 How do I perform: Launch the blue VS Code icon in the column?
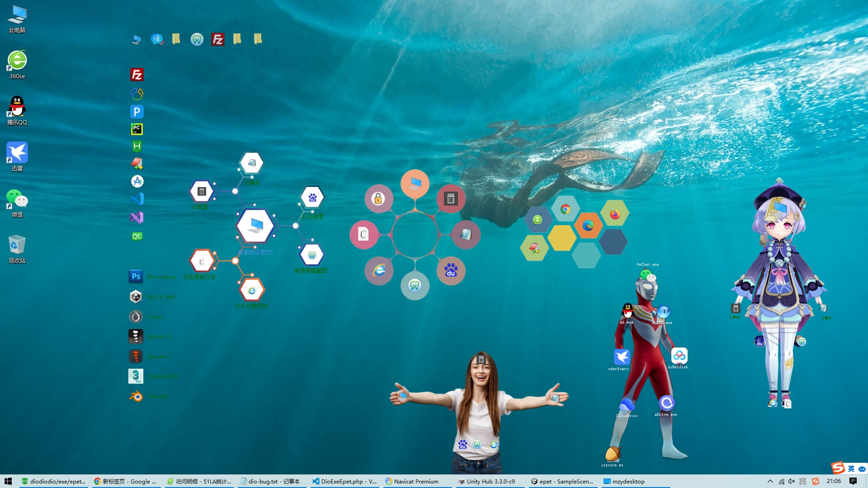[x=137, y=199]
